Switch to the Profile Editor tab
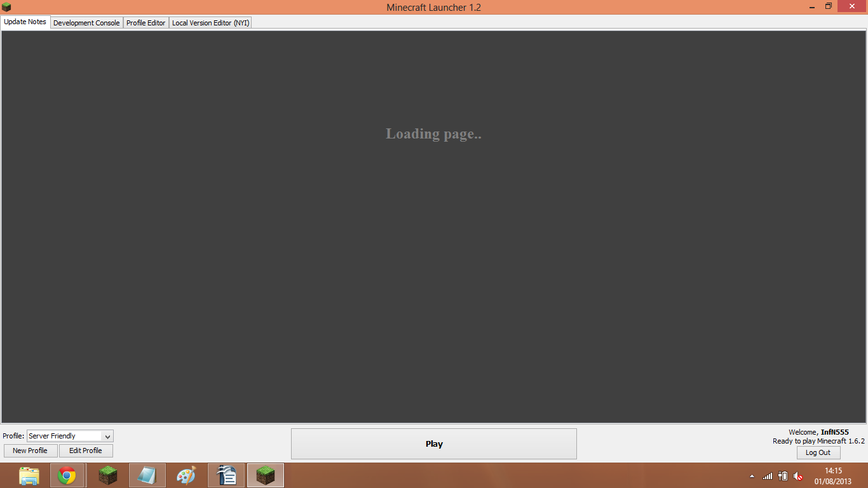 (146, 23)
